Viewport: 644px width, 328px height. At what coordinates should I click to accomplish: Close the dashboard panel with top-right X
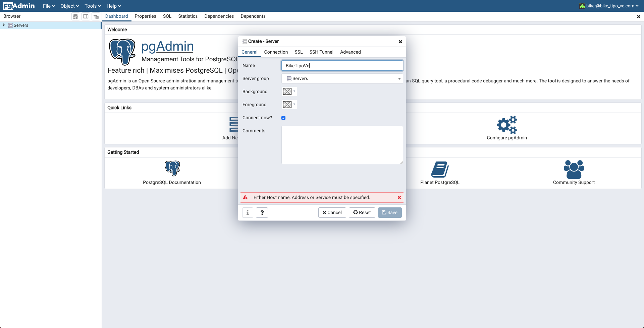click(x=638, y=16)
